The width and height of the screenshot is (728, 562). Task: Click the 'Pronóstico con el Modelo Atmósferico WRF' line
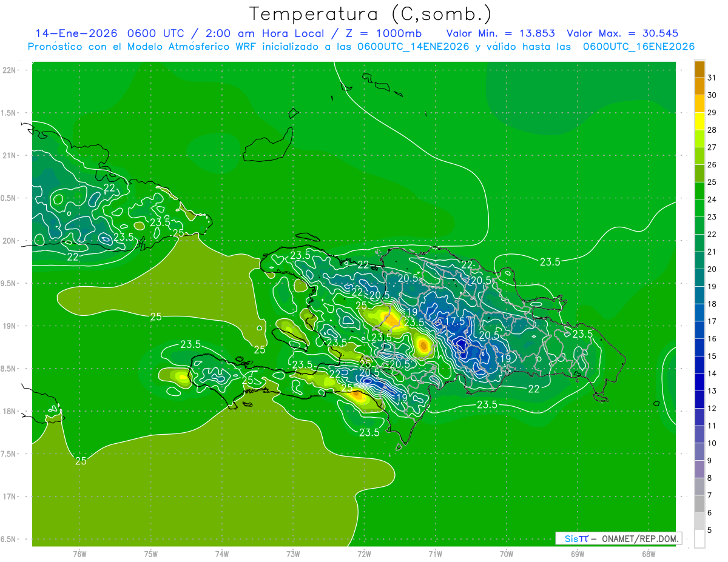click(142, 47)
